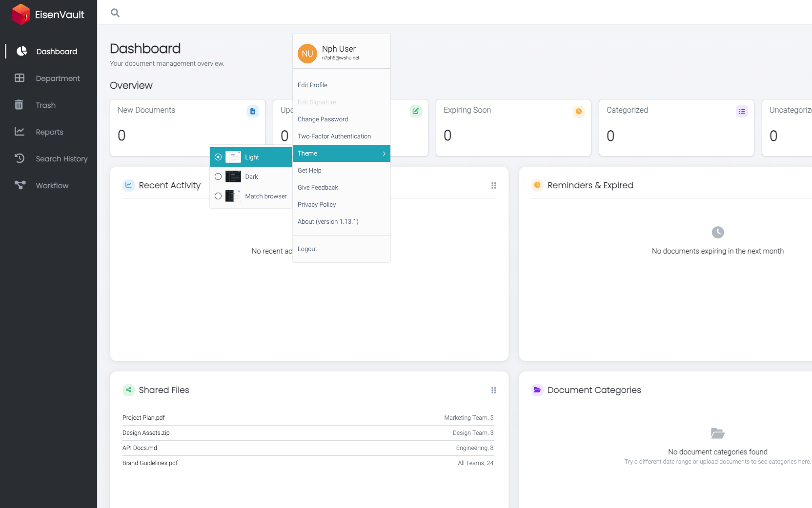
Task: Open Search History in sidebar
Action: [49, 158]
